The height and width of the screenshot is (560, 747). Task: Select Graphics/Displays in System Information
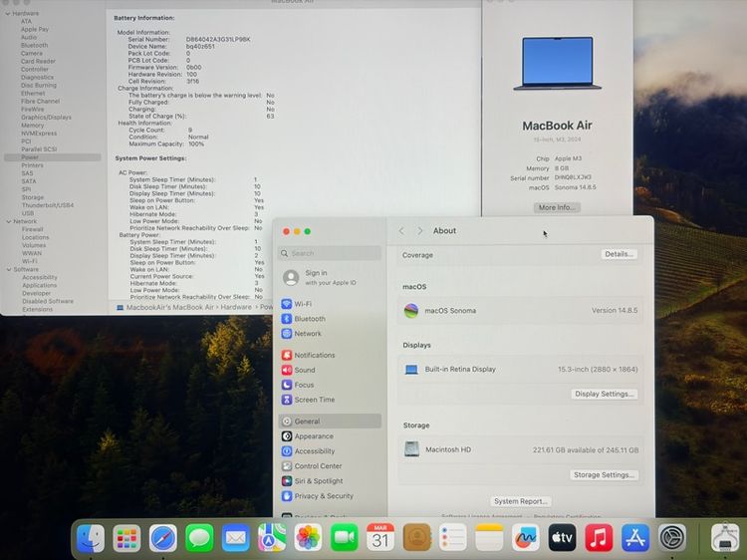[x=46, y=118]
